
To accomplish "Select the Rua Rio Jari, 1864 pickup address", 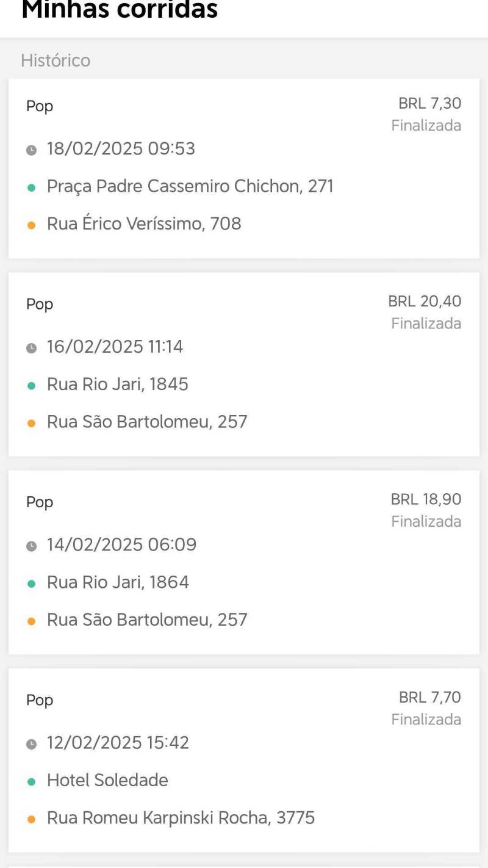I will click(118, 582).
